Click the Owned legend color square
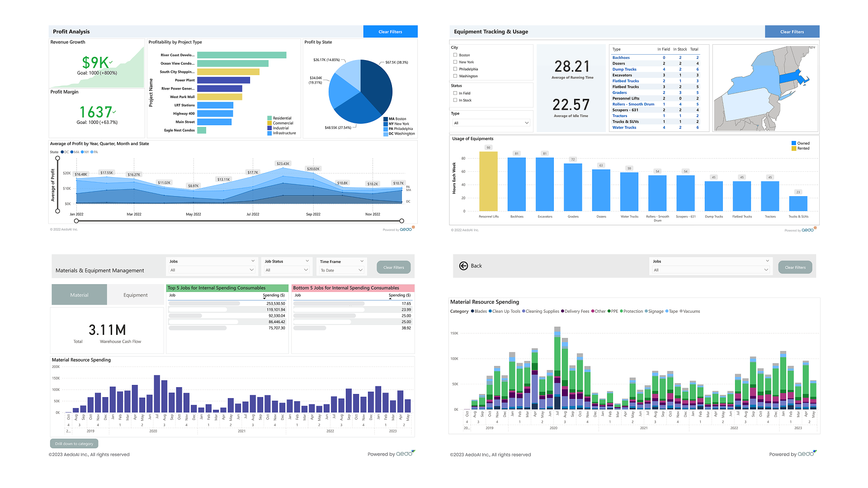The height and width of the screenshot is (488, 868). [794, 143]
